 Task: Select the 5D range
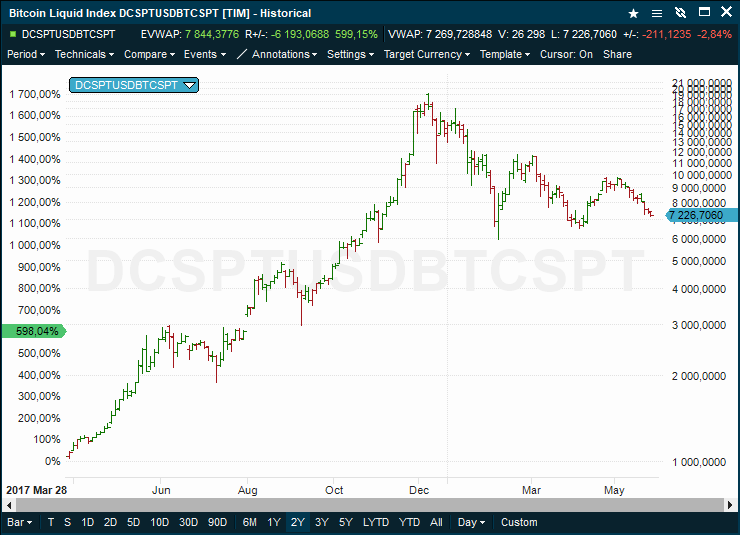coord(134,522)
